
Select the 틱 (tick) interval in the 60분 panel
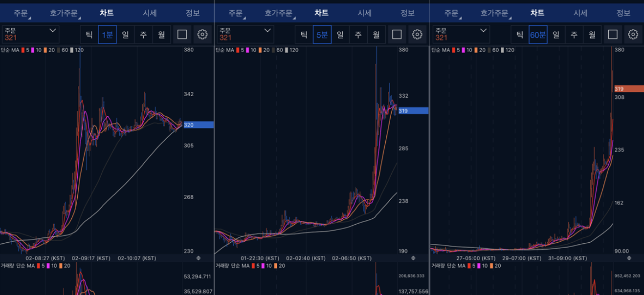point(520,35)
